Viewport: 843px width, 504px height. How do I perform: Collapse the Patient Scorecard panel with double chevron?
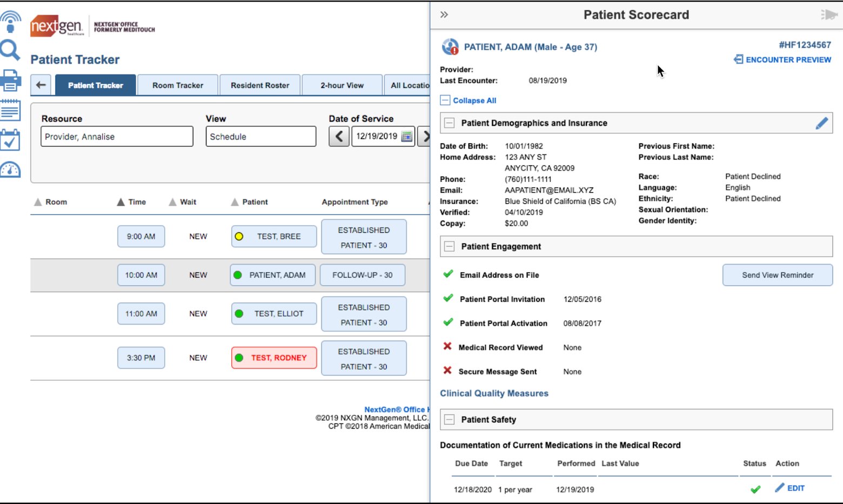pos(444,15)
